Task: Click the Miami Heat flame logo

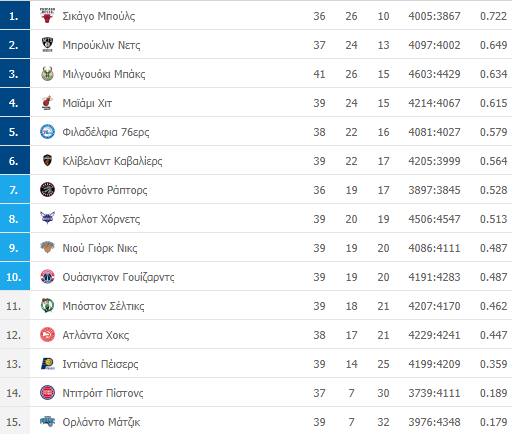Action: point(47,103)
